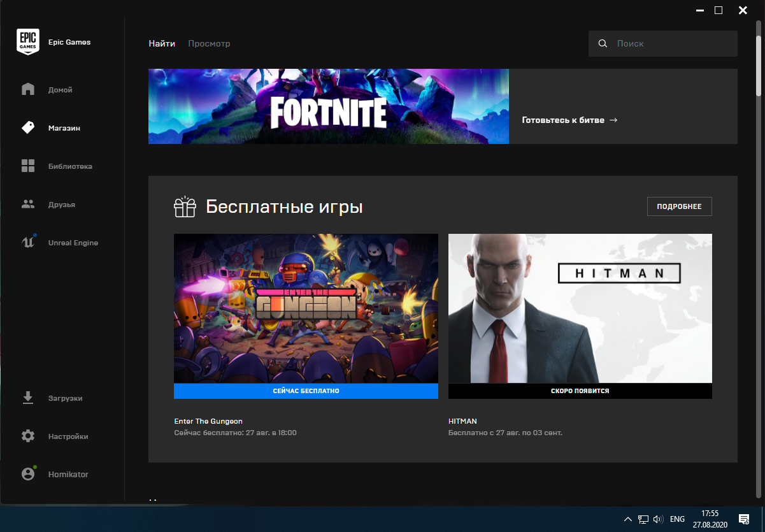The height and width of the screenshot is (532, 765).
Task: Open Hitman artwork thumbnail
Action: pyautogui.click(x=580, y=308)
